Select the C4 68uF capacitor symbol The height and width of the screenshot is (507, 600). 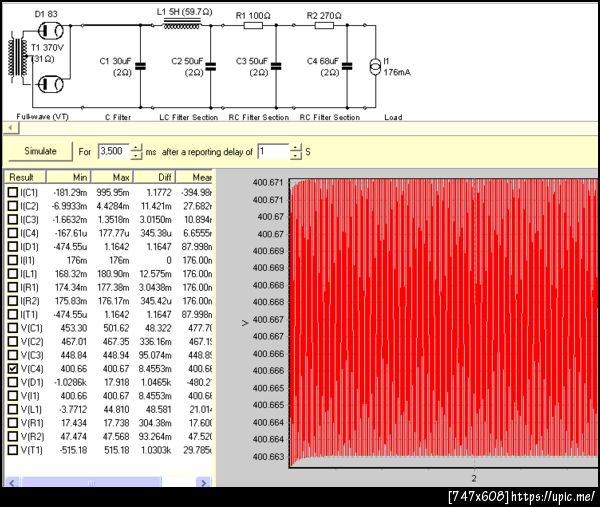pos(347,66)
